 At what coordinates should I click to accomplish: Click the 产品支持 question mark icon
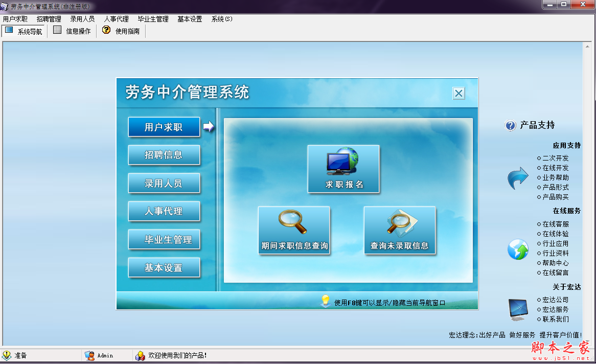[510, 126]
